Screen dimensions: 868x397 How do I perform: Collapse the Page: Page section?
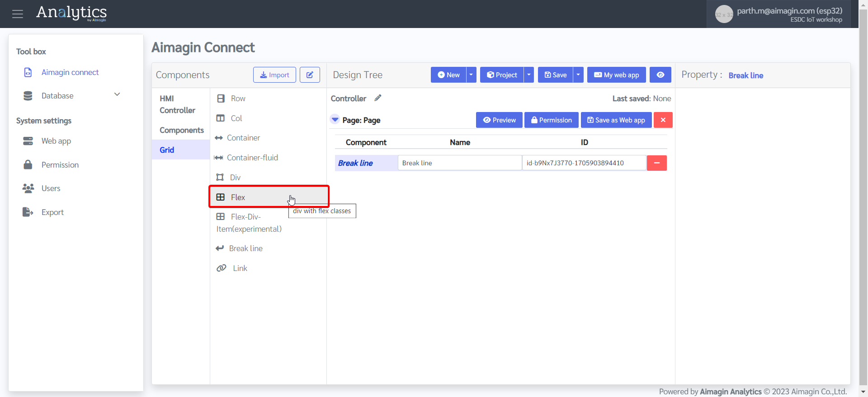pyautogui.click(x=335, y=120)
